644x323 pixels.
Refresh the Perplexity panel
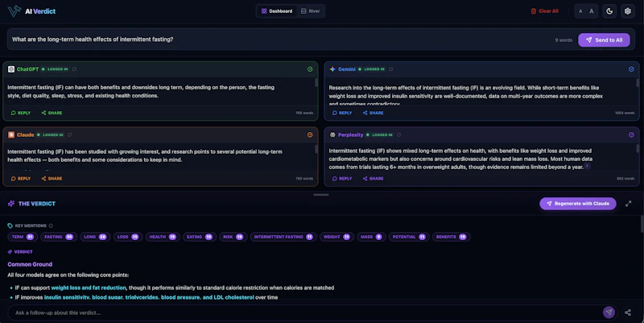pyautogui.click(x=398, y=135)
